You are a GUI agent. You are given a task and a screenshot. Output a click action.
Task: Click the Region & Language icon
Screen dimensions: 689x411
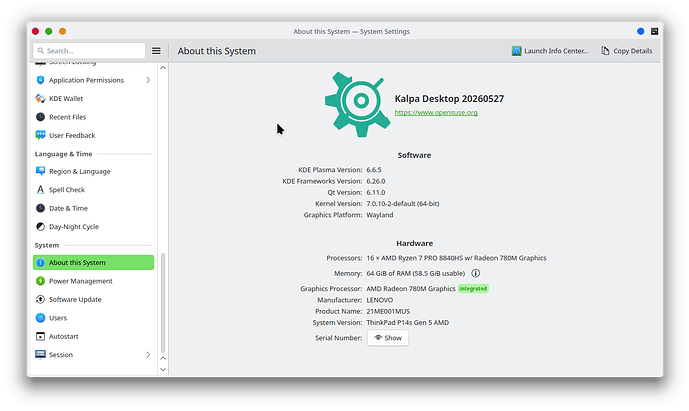coord(40,171)
